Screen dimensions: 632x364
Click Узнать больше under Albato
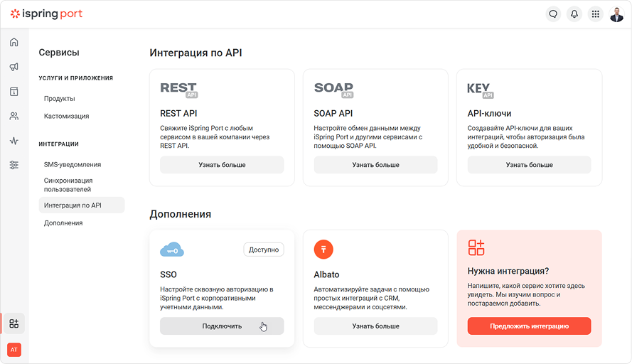pos(375,326)
